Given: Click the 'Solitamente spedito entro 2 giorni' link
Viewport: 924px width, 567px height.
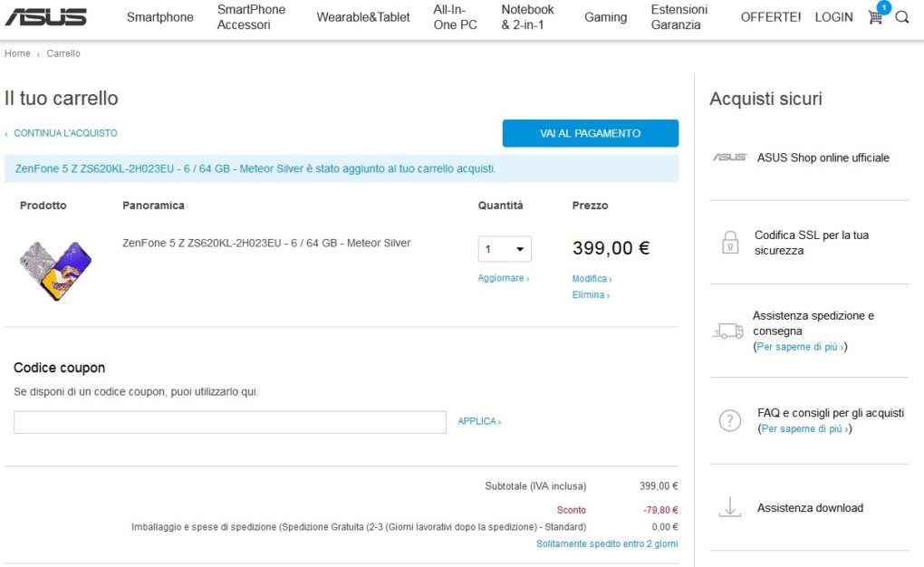Looking at the screenshot, I should tap(607, 543).
